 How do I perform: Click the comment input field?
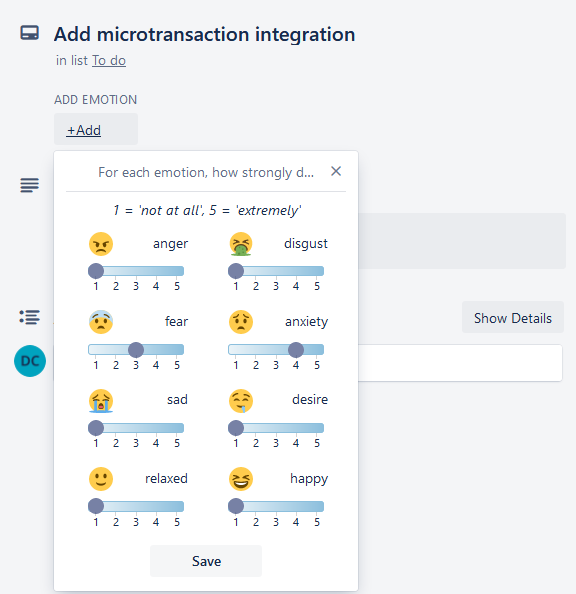[460, 363]
